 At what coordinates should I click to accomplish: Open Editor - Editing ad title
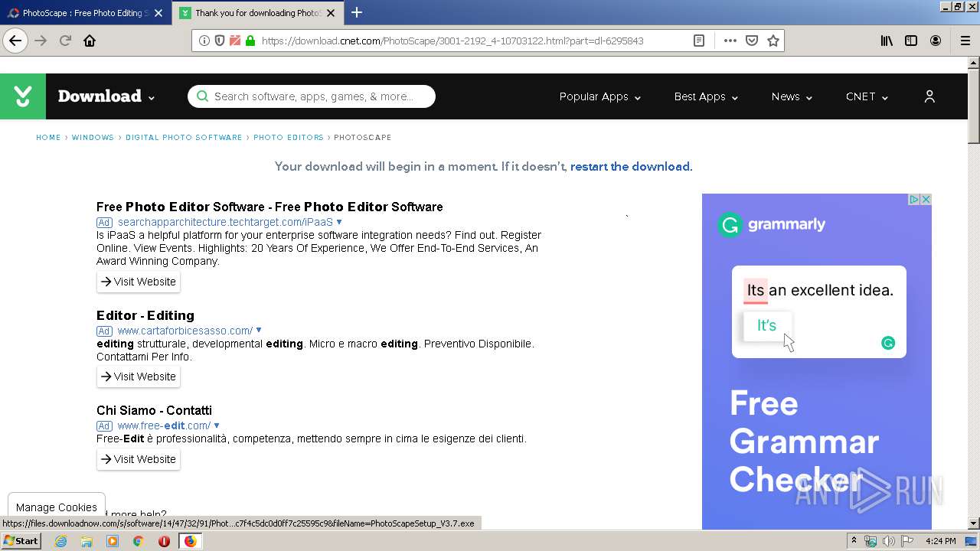click(x=145, y=315)
